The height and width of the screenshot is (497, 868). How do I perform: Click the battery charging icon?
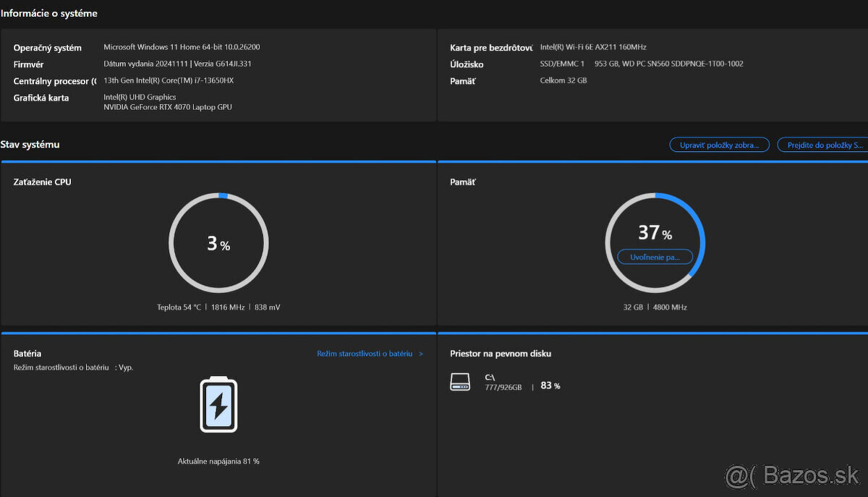(x=218, y=405)
